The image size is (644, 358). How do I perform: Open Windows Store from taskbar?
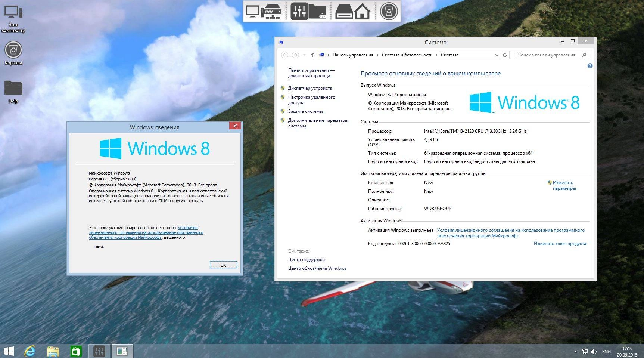pyautogui.click(x=76, y=351)
